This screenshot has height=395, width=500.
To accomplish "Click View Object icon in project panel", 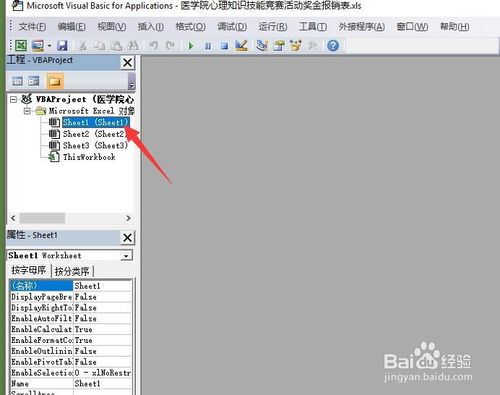I will click(x=34, y=81).
